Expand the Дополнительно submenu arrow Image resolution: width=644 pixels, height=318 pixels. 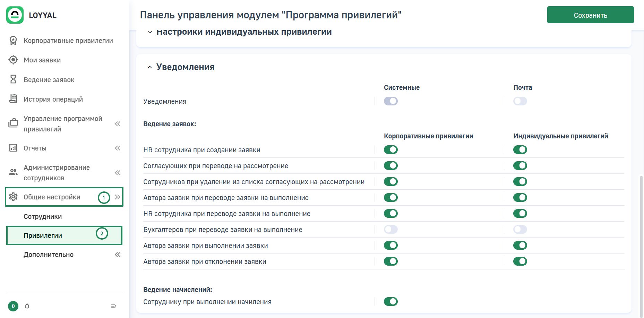tap(118, 255)
